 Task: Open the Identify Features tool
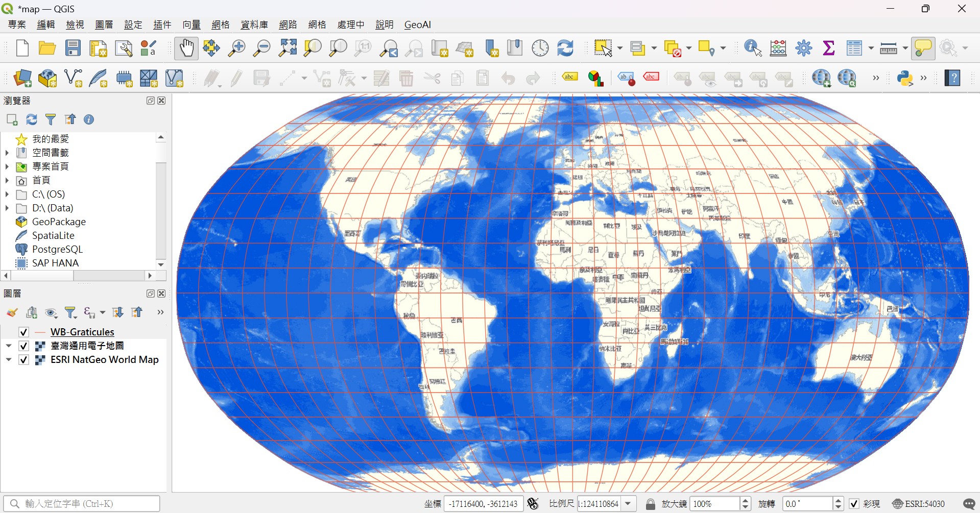(x=753, y=48)
